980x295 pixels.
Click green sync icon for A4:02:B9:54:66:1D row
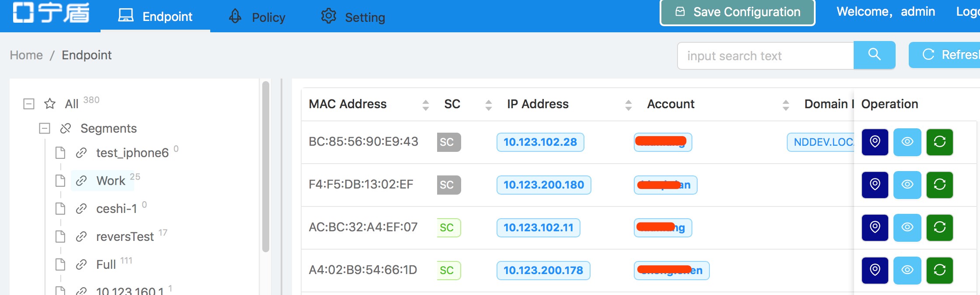click(x=940, y=271)
